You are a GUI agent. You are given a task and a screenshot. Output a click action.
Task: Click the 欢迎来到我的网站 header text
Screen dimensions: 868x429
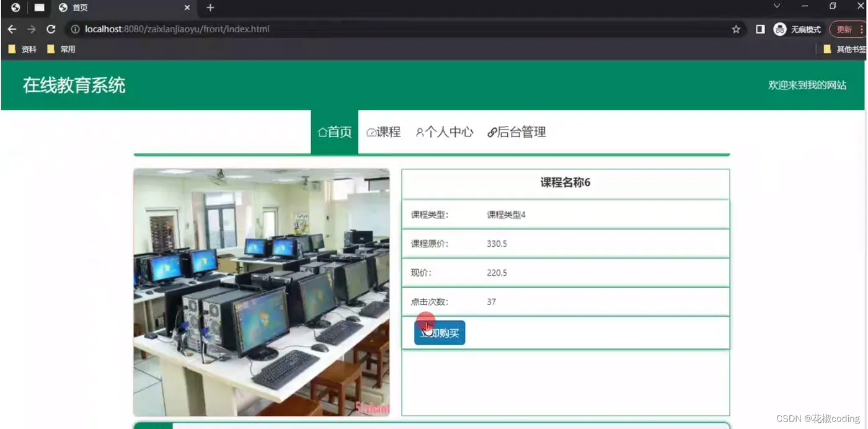click(x=807, y=86)
